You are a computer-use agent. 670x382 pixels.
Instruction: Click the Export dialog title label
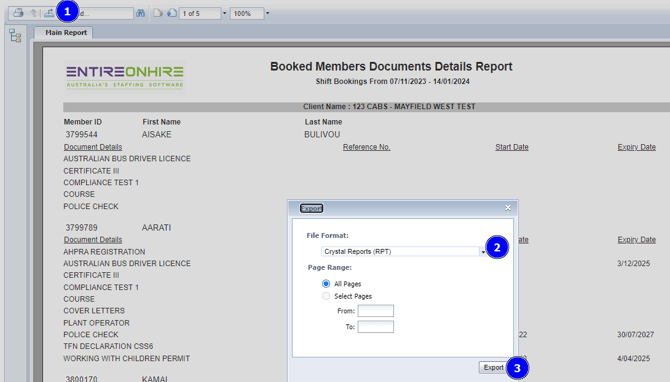click(x=311, y=209)
